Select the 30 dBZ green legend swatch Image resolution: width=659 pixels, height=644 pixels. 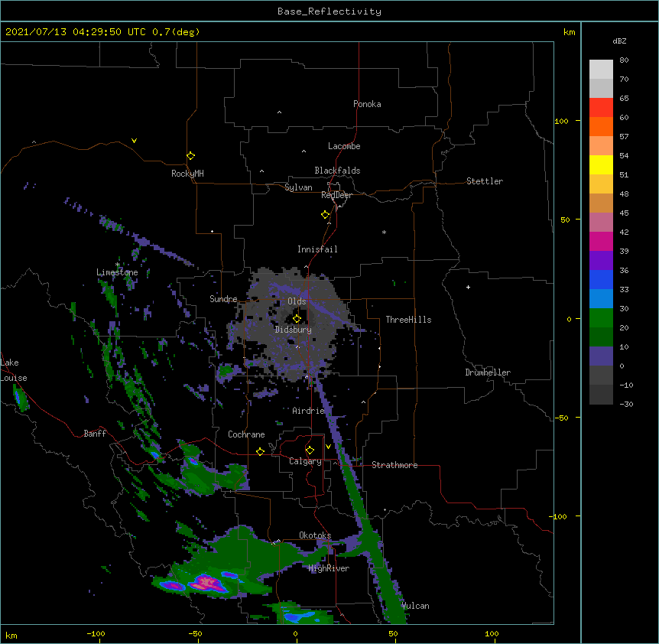(601, 318)
